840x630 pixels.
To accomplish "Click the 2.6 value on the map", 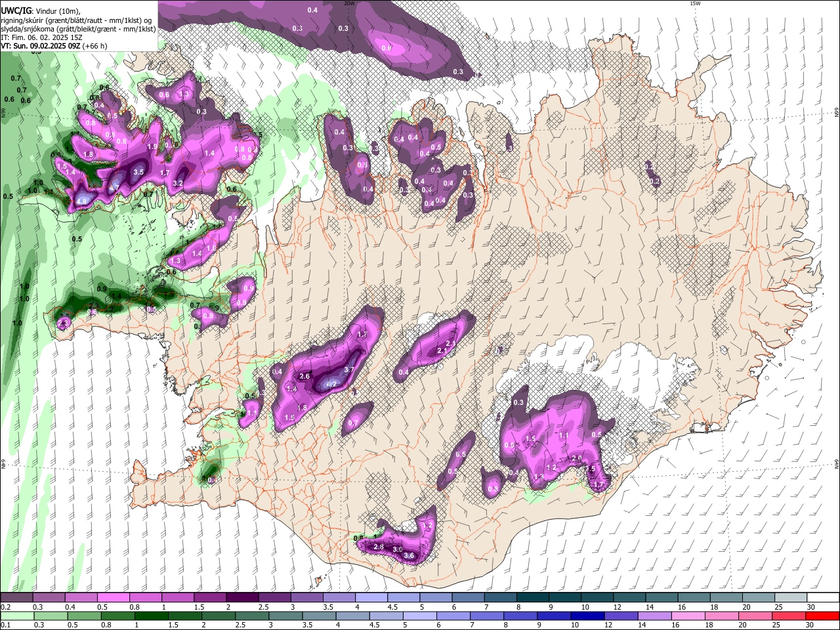I will (304, 376).
